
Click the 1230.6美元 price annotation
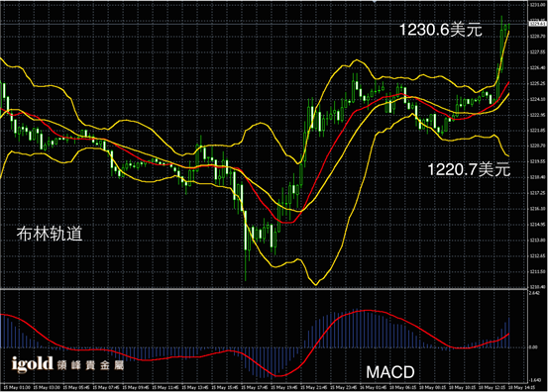pyautogui.click(x=441, y=30)
